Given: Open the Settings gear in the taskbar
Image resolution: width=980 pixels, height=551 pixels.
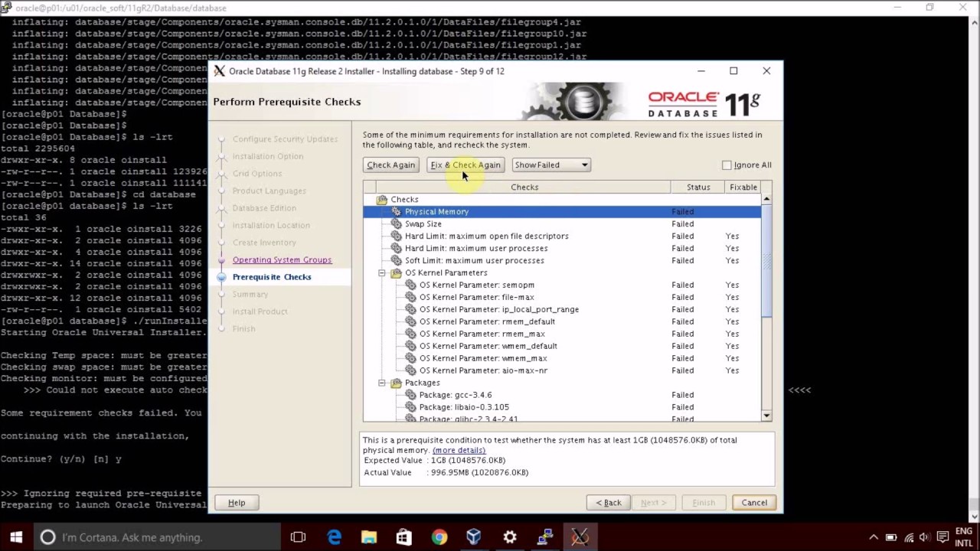Looking at the screenshot, I should point(509,537).
